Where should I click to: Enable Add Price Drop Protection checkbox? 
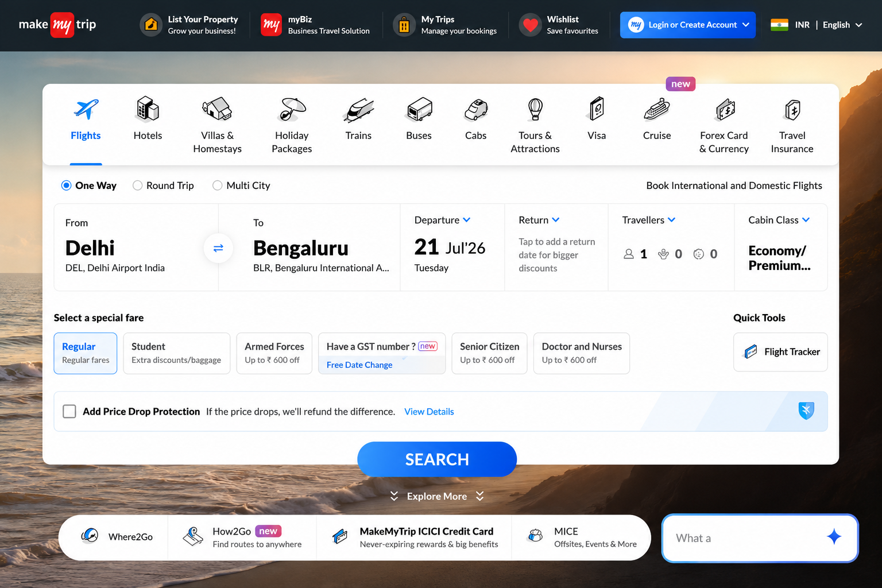(69, 411)
